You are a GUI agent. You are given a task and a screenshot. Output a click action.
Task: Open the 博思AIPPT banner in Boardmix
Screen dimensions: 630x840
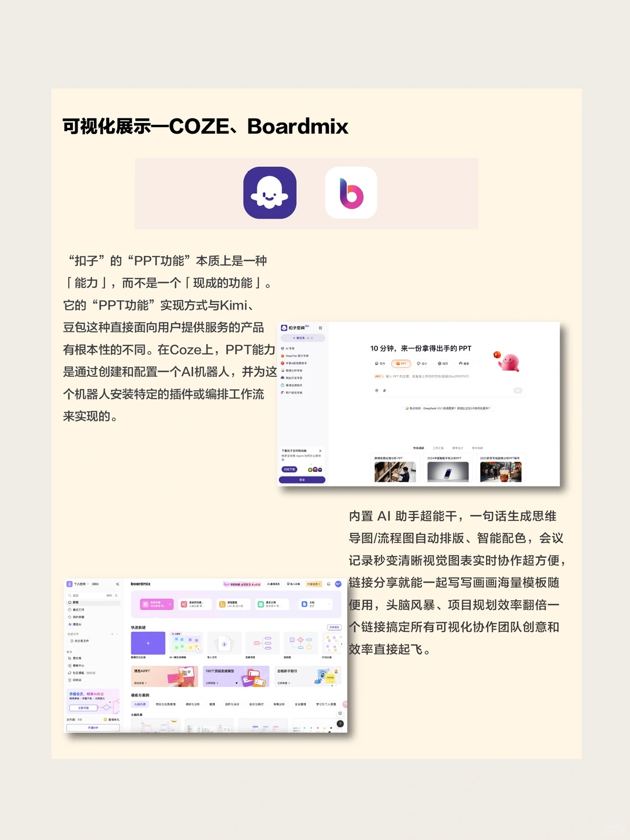(165, 676)
